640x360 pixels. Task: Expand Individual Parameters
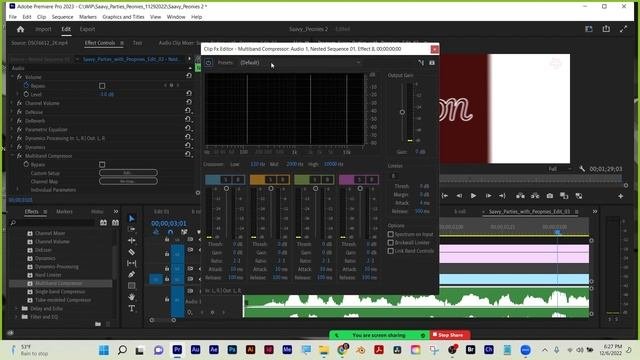18,189
